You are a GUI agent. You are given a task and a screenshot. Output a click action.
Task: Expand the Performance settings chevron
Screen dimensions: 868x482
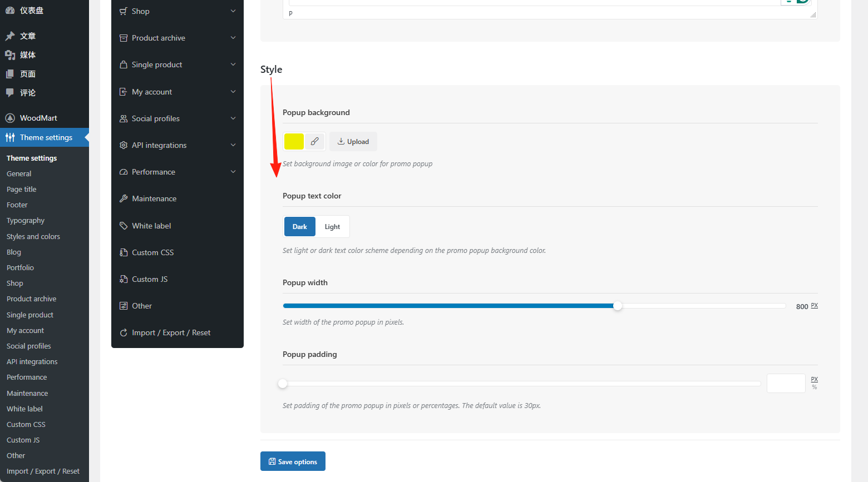[233, 172]
